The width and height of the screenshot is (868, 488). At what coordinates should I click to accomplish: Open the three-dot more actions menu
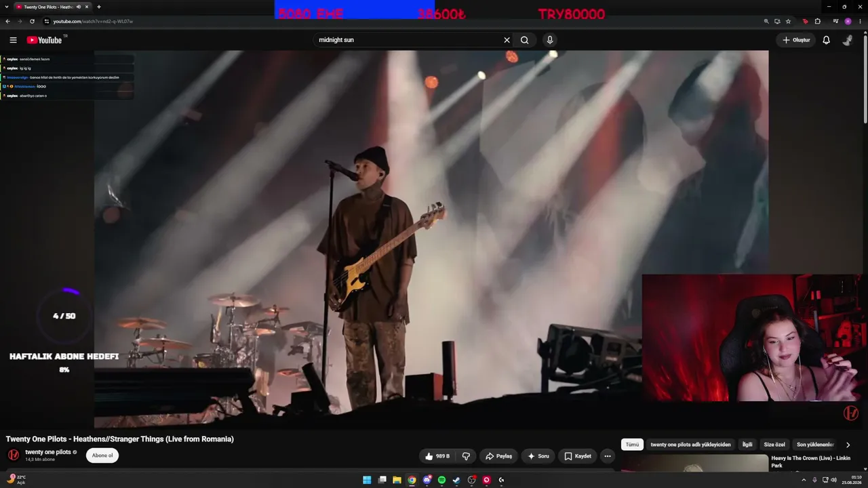click(x=608, y=456)
